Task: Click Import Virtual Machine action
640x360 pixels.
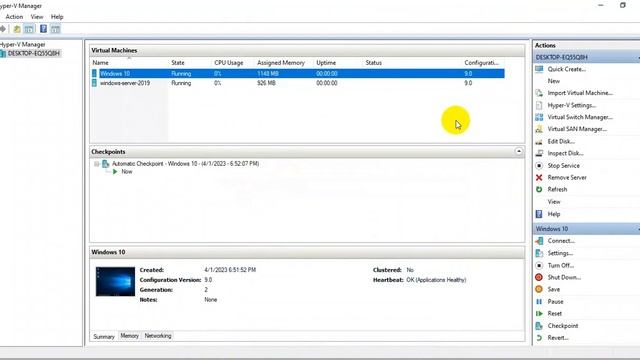Action: click(580, 93)
